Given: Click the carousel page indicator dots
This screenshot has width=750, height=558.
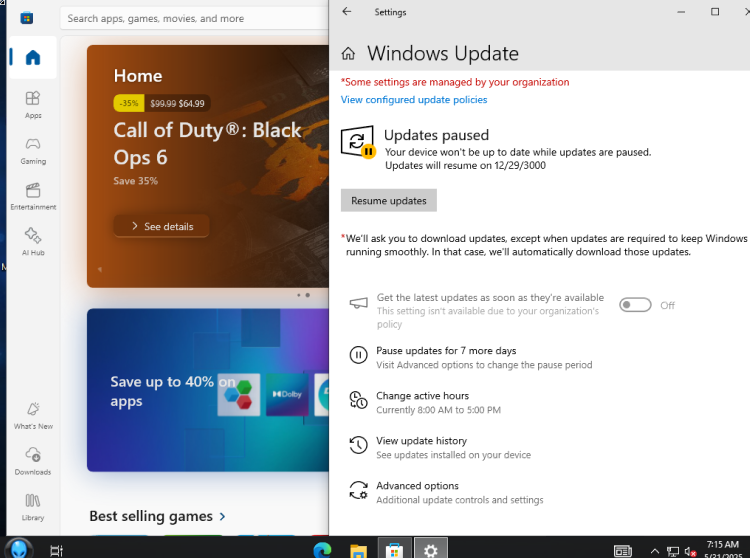Looking at the screenshot, I should 303,295.
